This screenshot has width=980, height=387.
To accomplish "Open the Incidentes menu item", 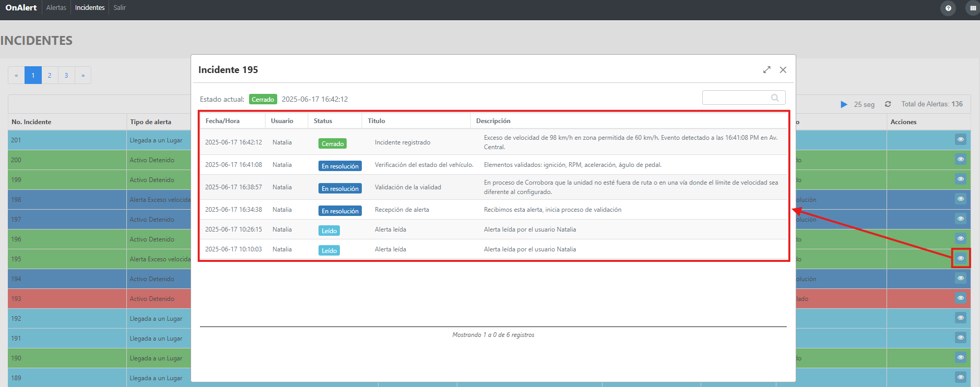I will pyautogui.click(x=90, y=8).
